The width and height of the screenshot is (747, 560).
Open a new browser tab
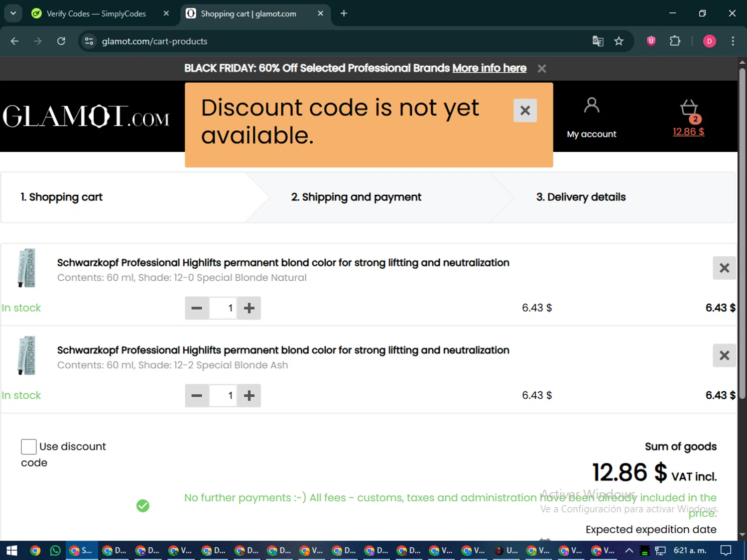point(344,13)
